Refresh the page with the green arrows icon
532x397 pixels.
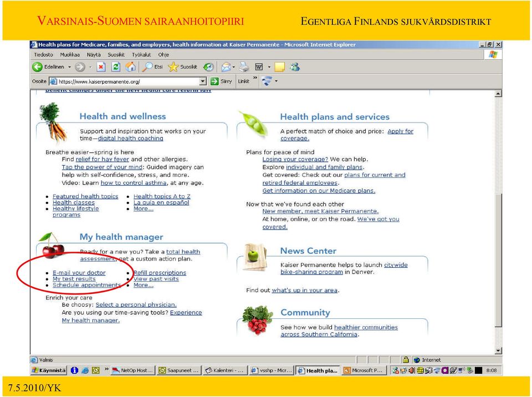(x=116, y=67)
